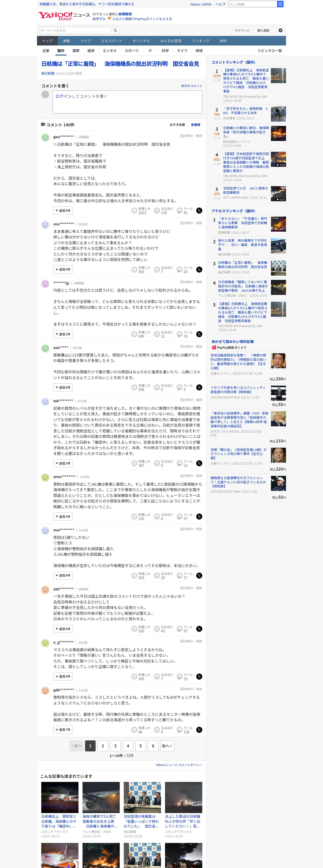
Task: Click ログイン link in comment box
Action: point(63,96)
